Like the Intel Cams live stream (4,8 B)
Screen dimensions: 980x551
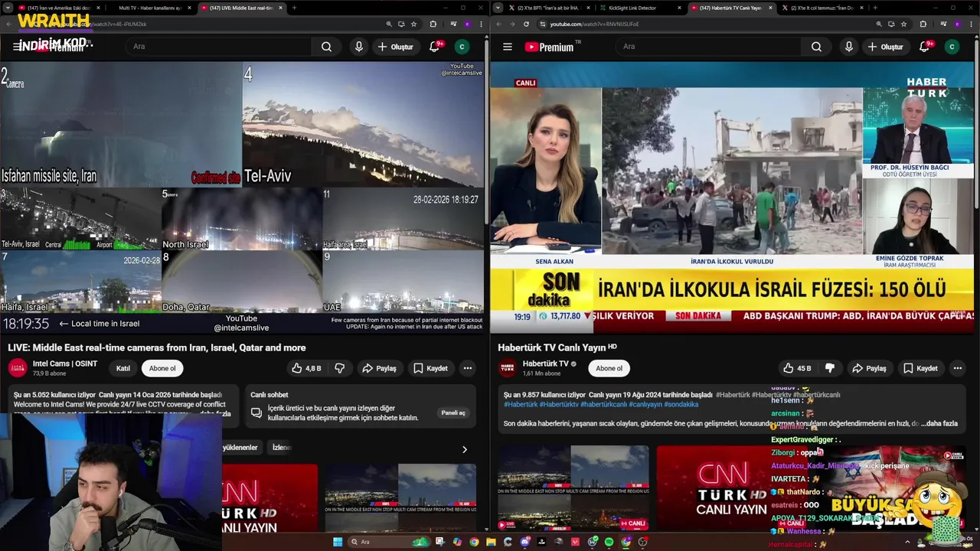click(x=306, y=368)
